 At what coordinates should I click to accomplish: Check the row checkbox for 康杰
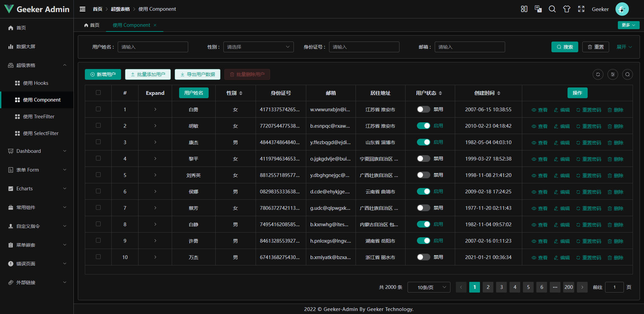coord(98,142)
